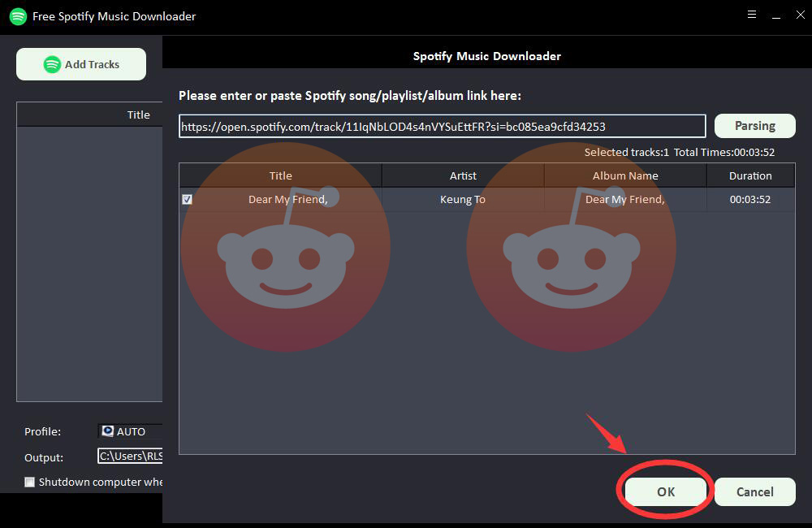
Task: Sort by the Artist column header
Action: [463, 175]
